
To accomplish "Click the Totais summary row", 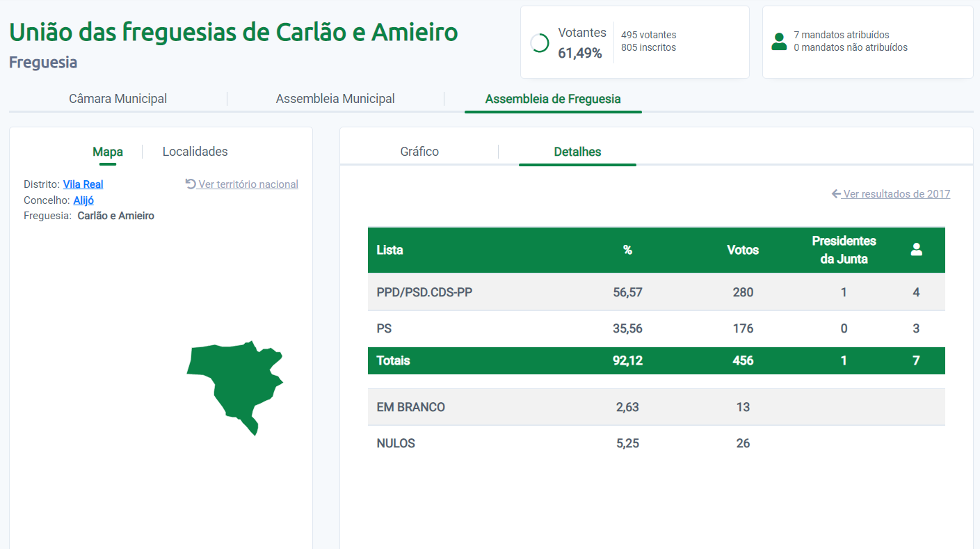I will click(x=656, y=360).
